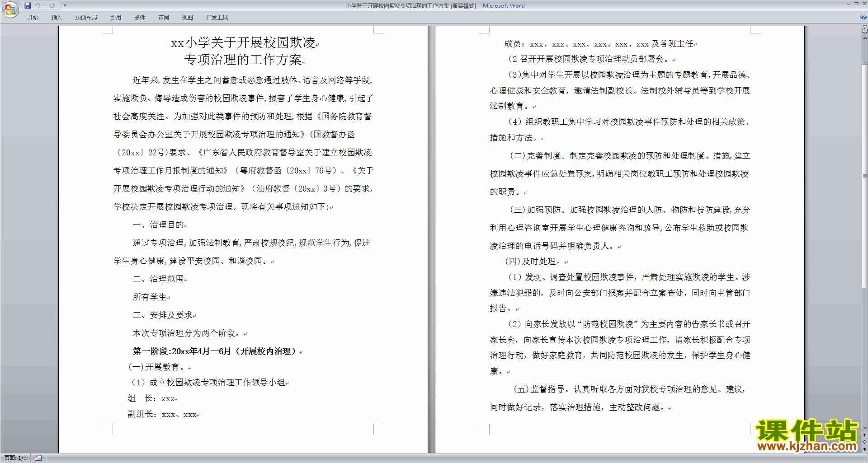This screenshot has width=868, height=463.
Task: Click the subtitle '专项治理的工作方案'
Action: pos(244,60)
